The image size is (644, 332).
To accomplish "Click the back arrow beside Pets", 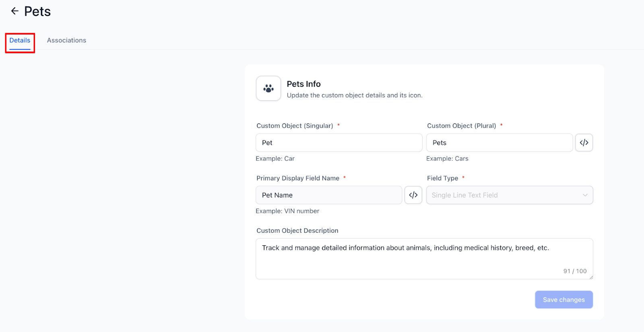I will click(15, 11).
